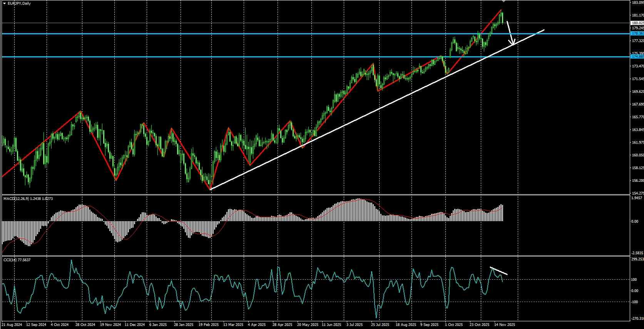Click the 11 Jun 2025 date label
644x329 pixels.
pyautogui.click(x=331, y=325)
